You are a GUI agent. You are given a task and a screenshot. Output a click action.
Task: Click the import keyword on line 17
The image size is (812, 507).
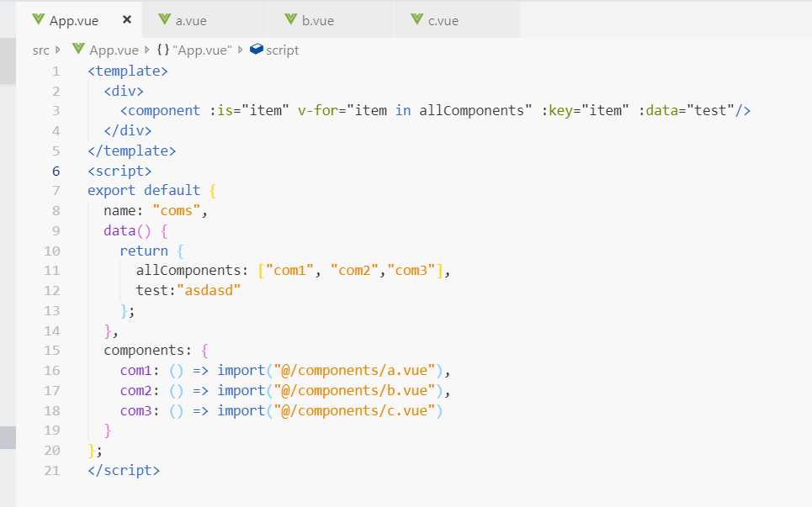(241, 391)
